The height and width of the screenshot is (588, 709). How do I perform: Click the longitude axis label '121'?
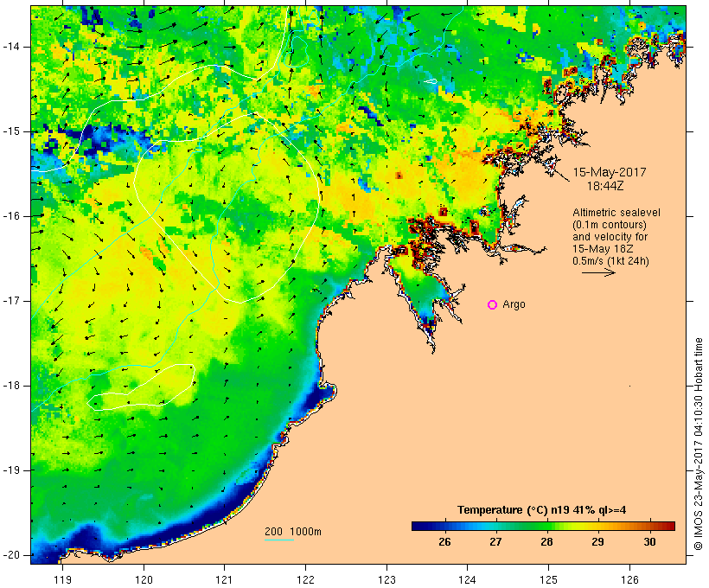tap(224, 579)
